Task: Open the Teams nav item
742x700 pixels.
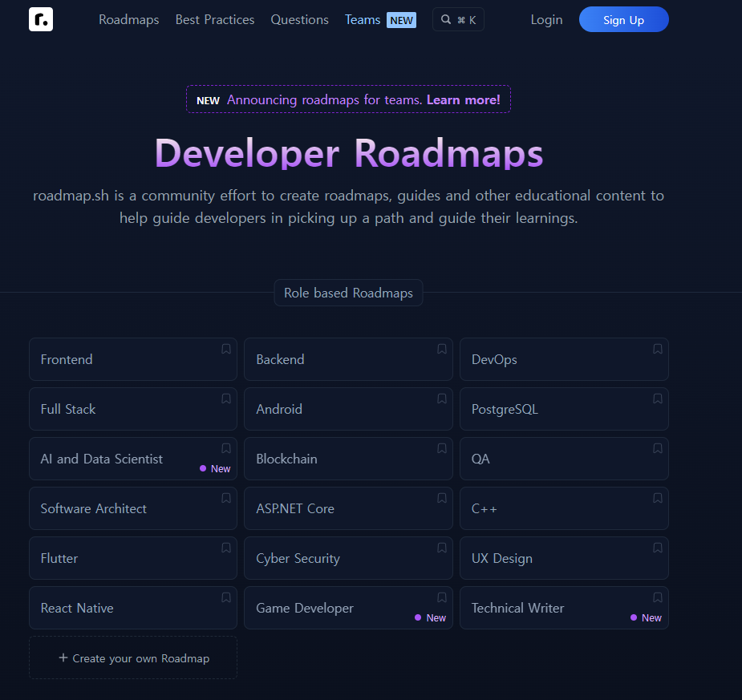Action: (380, 20)
